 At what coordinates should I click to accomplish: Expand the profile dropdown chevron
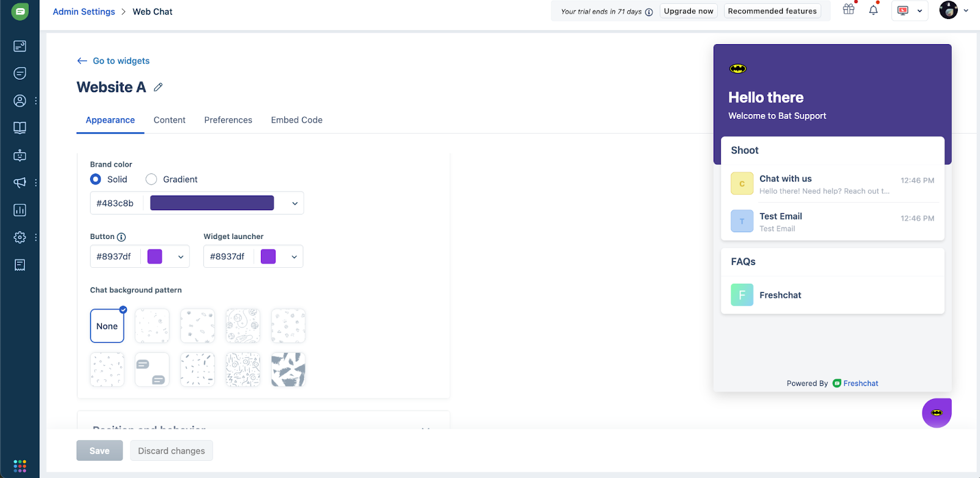point(966,10)
